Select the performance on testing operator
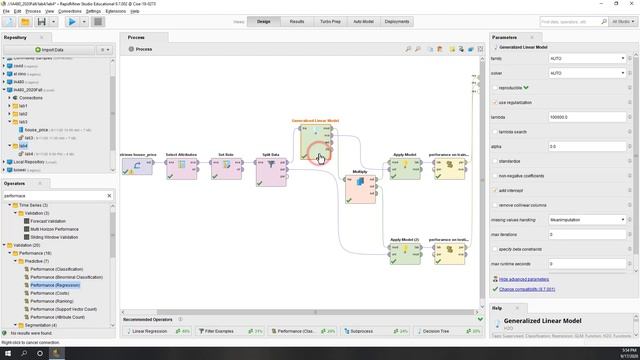Viewport: 640px width, 360px height. [x=449, y=253]
